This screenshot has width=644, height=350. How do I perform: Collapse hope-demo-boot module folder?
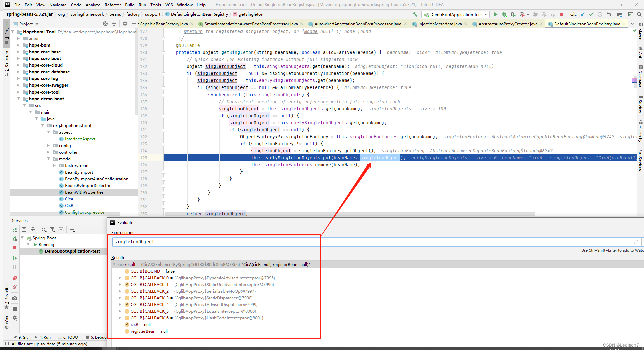[18, 99]
